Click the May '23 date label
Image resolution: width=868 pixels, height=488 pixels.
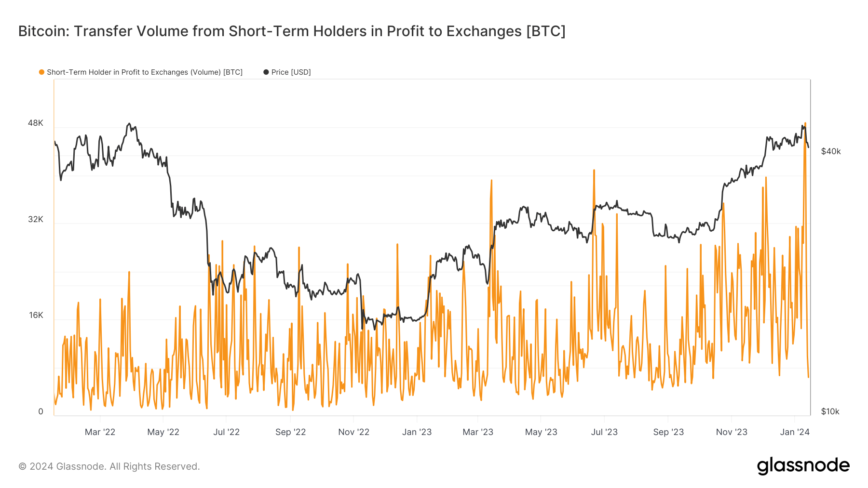coord(541,432)
